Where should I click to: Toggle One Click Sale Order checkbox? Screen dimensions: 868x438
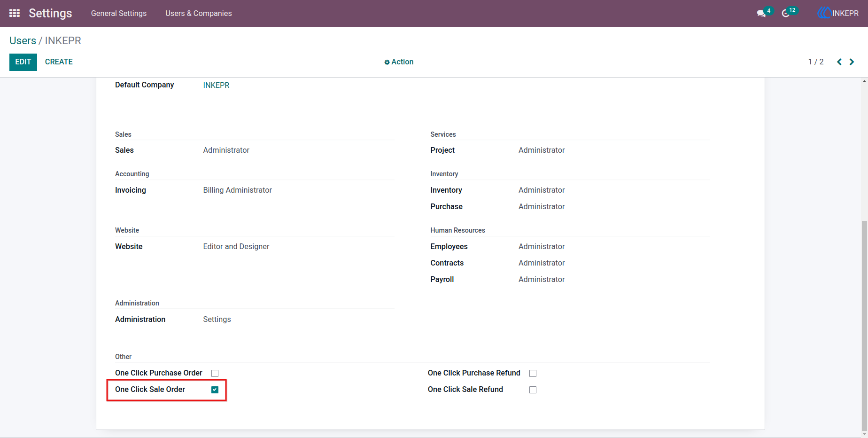coord(215,390)
